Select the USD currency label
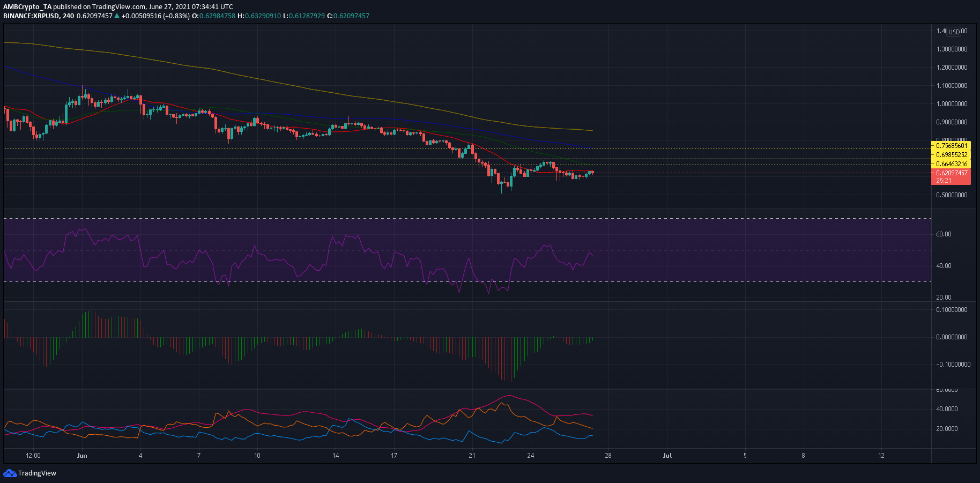The image size is (980, 483). (x=954, y=32)
